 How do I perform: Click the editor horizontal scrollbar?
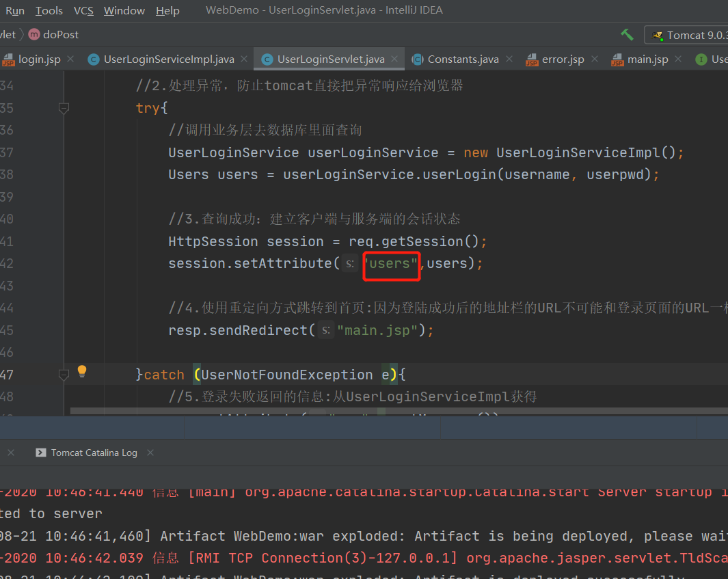point(399,411)
